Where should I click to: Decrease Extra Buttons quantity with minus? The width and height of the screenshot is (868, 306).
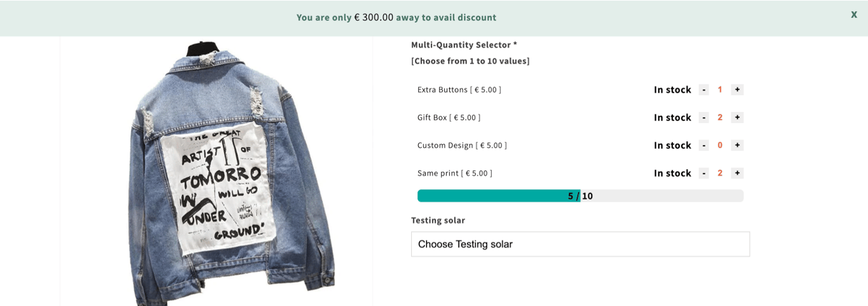point(703,90)
